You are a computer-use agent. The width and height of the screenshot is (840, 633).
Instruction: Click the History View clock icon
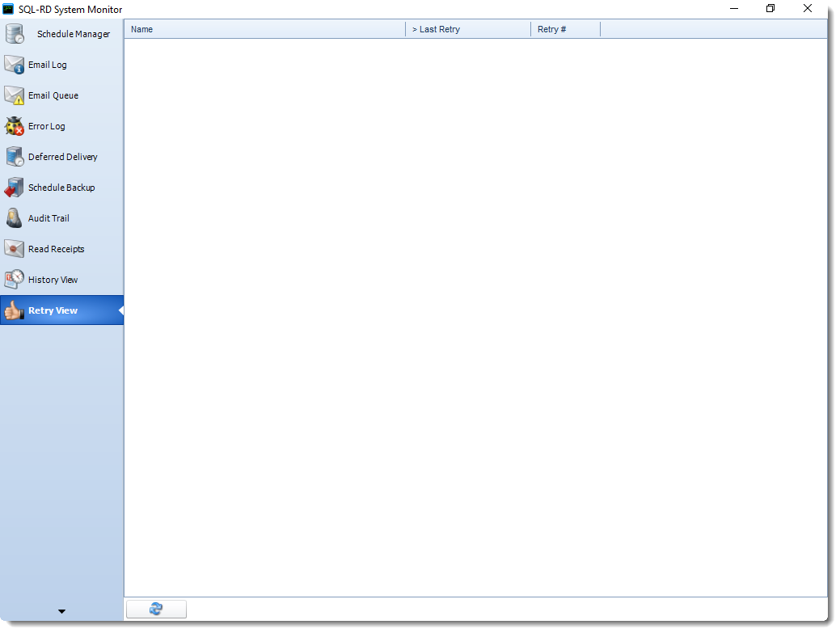(x=15, y=280)
